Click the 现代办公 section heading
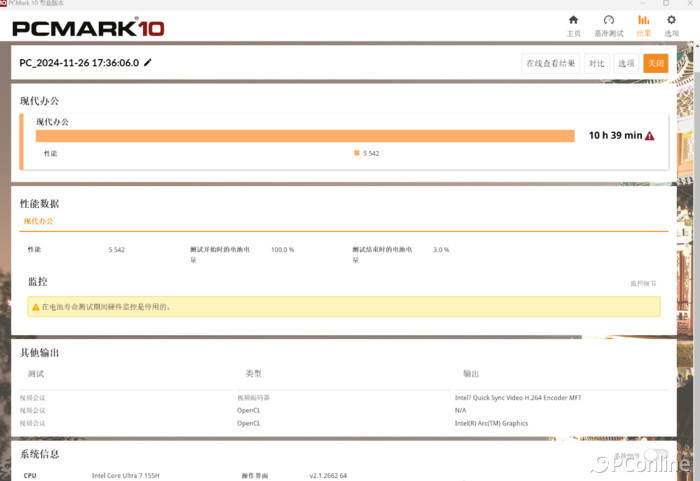Viewport: 700px width, 481px height. 39,101
